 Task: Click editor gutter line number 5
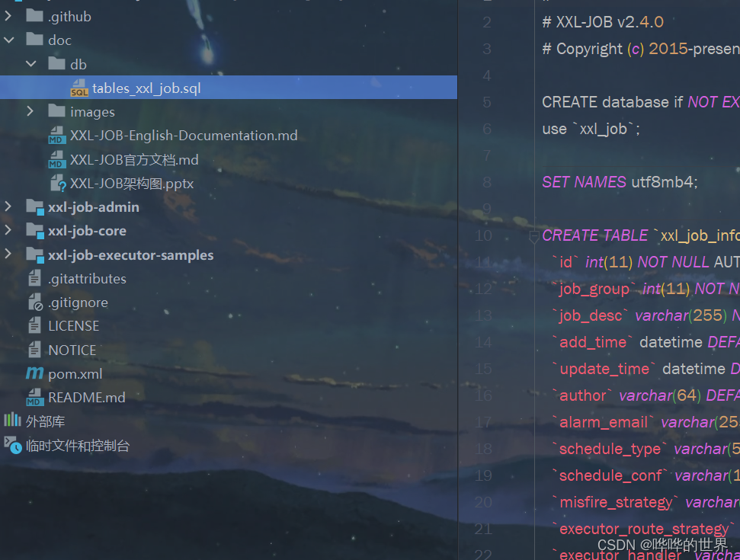486,102
